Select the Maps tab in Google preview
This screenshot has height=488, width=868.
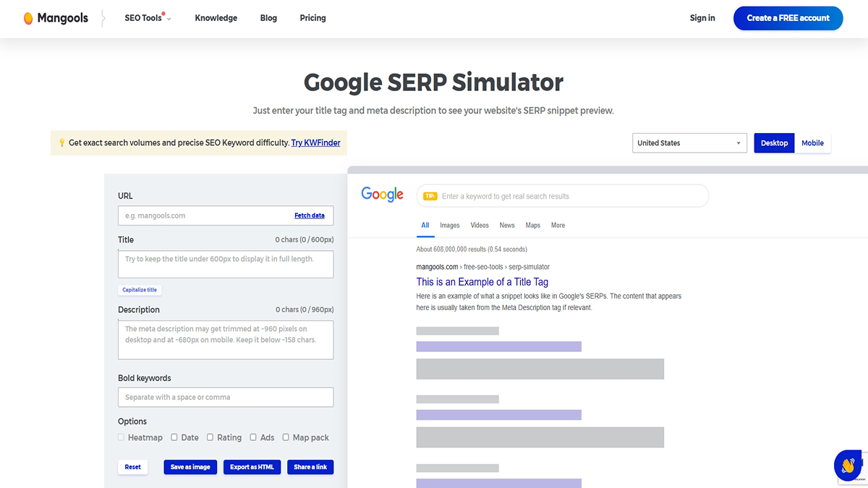tap(533, 226)
